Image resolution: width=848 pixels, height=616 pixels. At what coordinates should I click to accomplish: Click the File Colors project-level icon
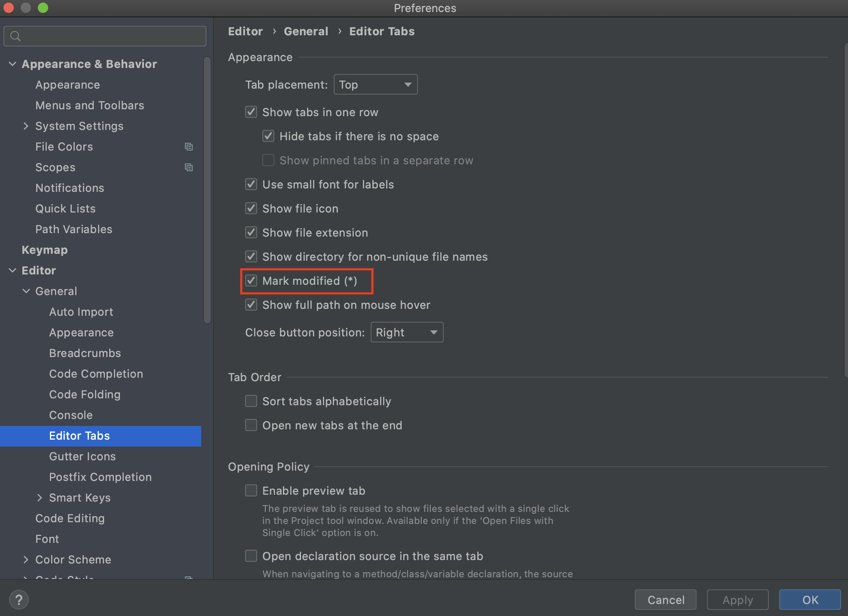click(188, 147)
